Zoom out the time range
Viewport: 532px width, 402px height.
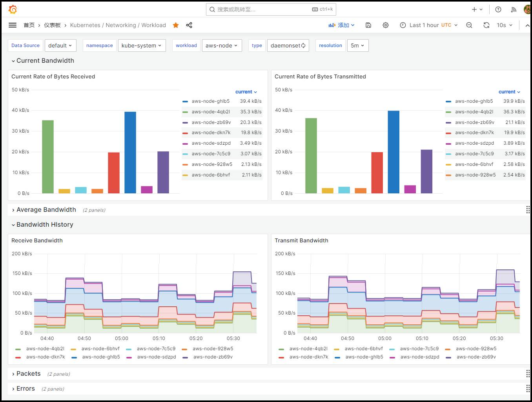(469, 25)
